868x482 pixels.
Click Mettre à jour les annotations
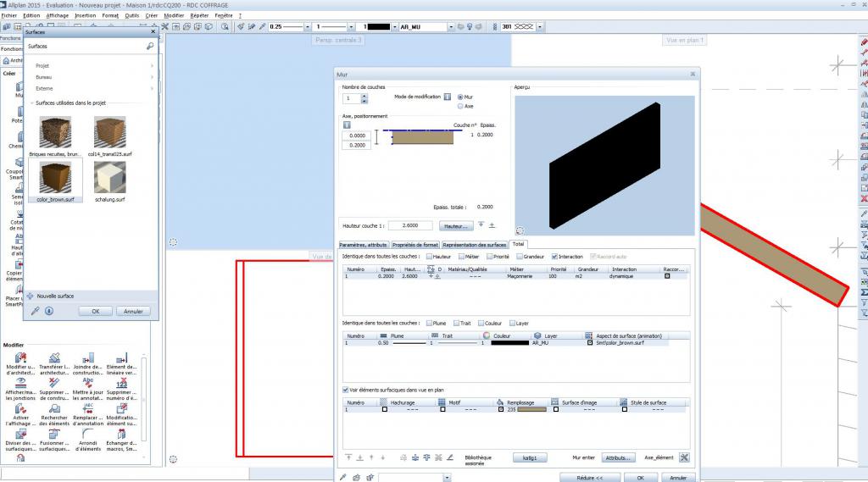click(x=88, y=389)
